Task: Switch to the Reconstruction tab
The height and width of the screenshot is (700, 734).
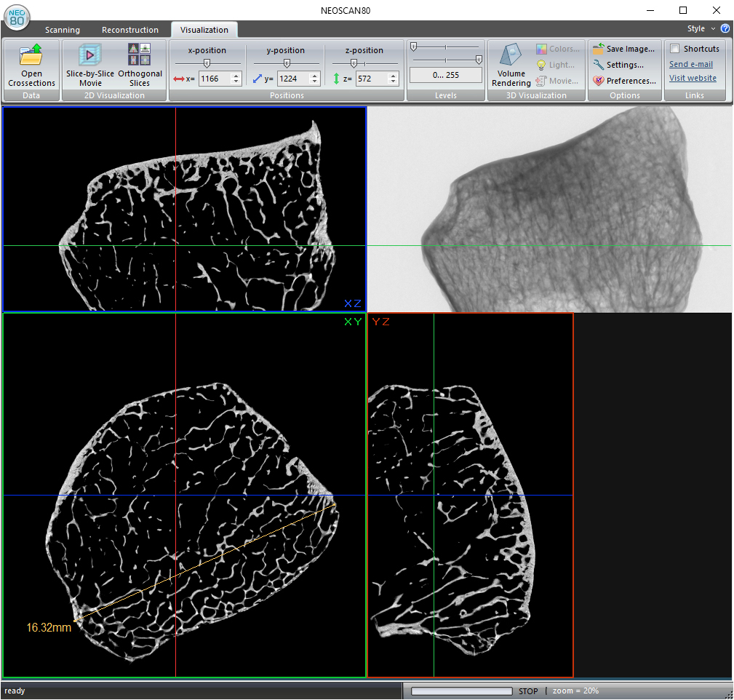Action: point(129,30)
